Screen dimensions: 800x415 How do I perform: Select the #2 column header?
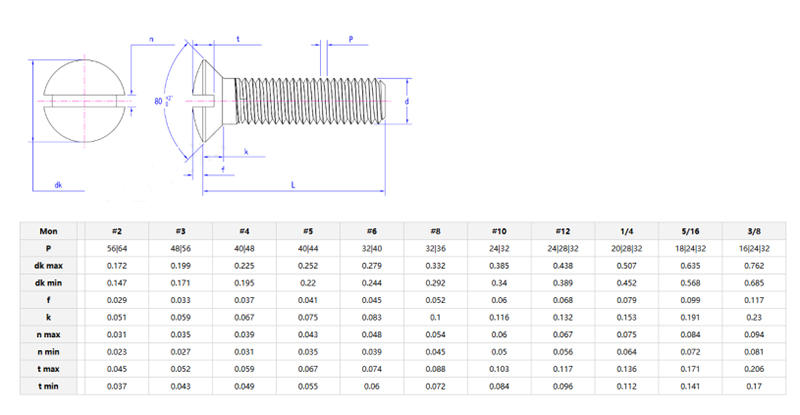pyautogui.click(x=116, y=229)
